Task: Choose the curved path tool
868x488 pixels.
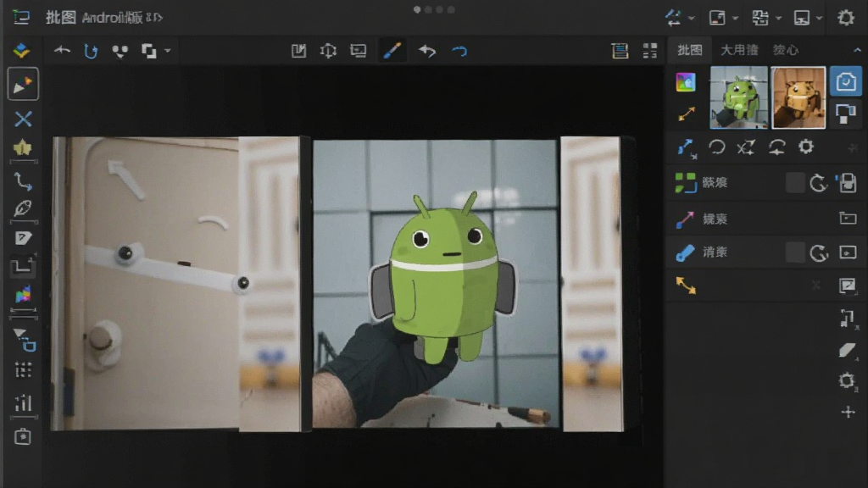Action: [23, 181]
